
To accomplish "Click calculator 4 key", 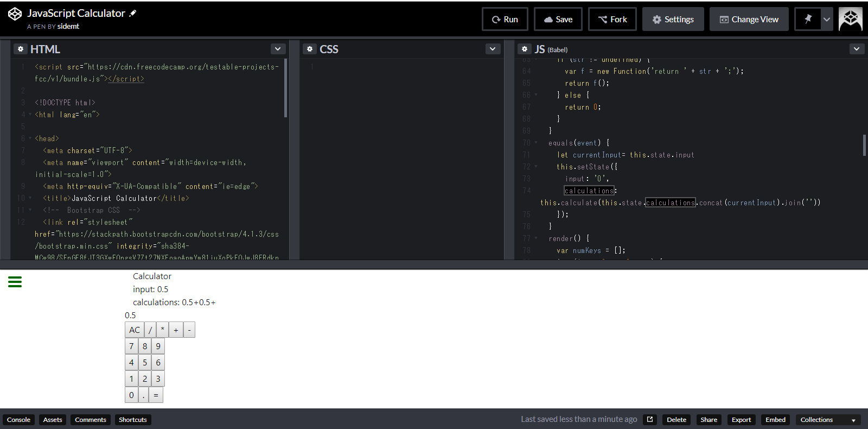I will (x=131, y=362).
